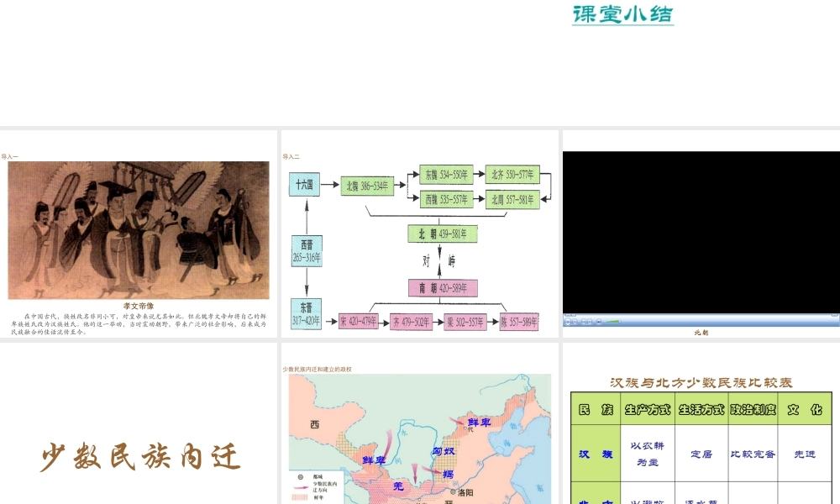Viewport: 840px width, 504px height.
Task: Click the 孝文帝像 caption text
Action: (x=139, y=306)
